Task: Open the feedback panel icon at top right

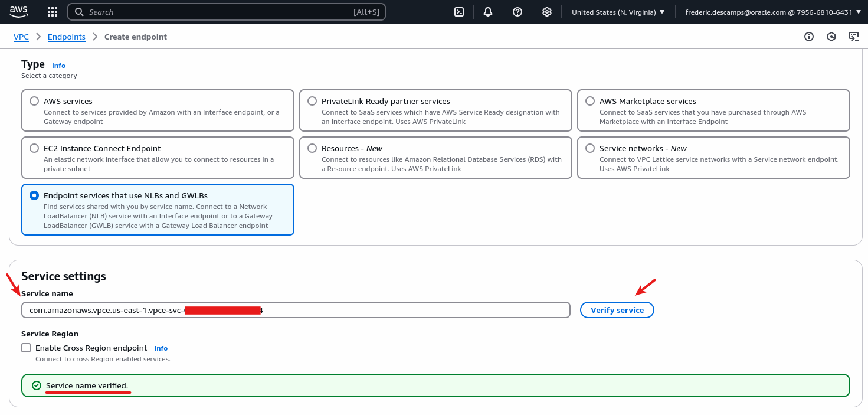Action: 854,36
